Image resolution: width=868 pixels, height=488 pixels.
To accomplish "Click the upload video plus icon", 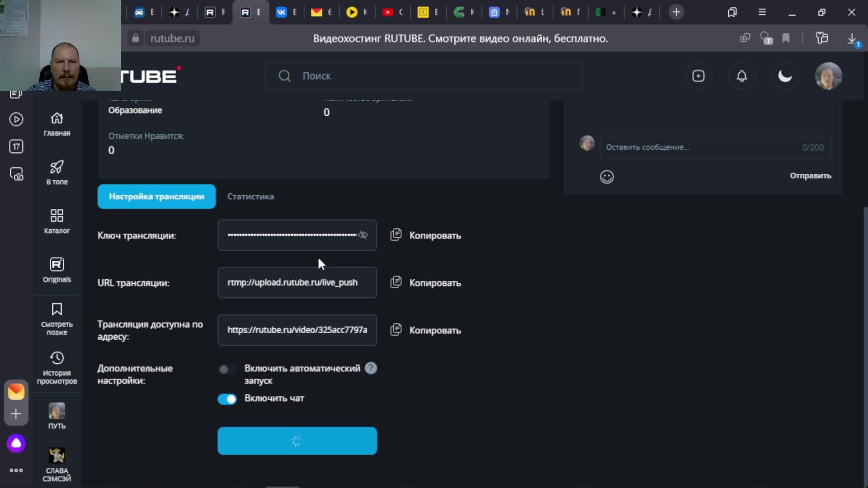I will pos(698,76).
